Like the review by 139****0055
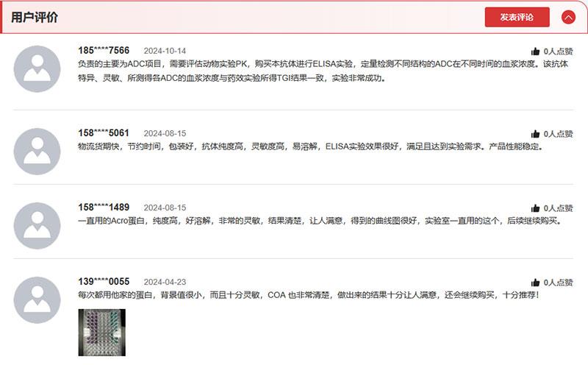 click(x=535, y=283)
